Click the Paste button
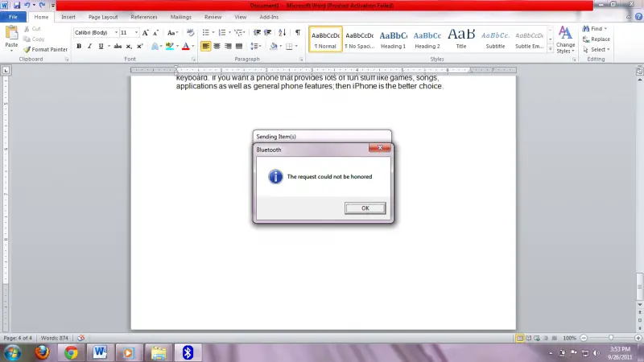Screen dimensions: 644x362 click(11, 38)
